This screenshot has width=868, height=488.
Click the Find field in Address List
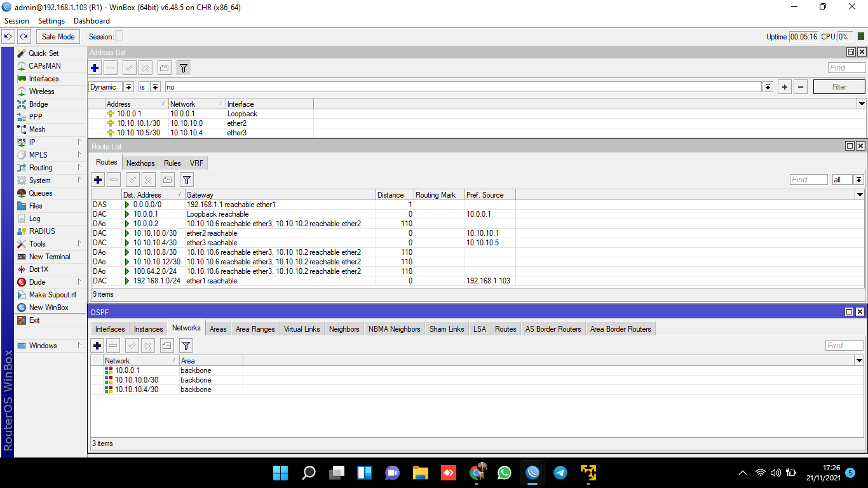tap(846, 67)
